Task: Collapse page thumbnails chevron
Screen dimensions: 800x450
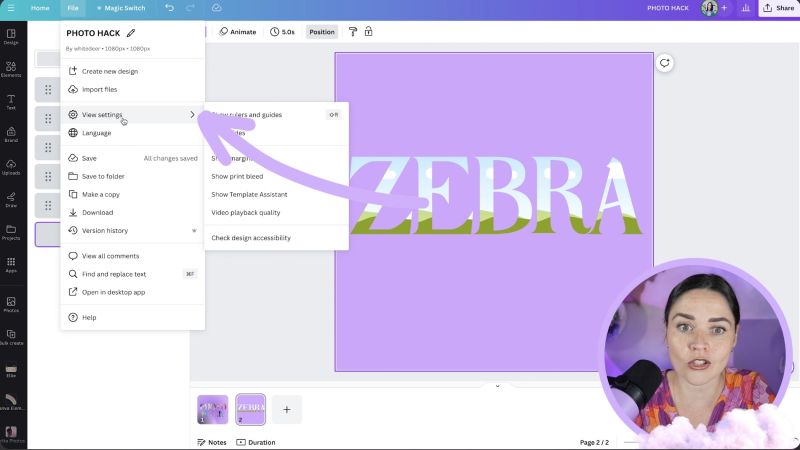Action: pyautogui.click(x=497, y=386)
